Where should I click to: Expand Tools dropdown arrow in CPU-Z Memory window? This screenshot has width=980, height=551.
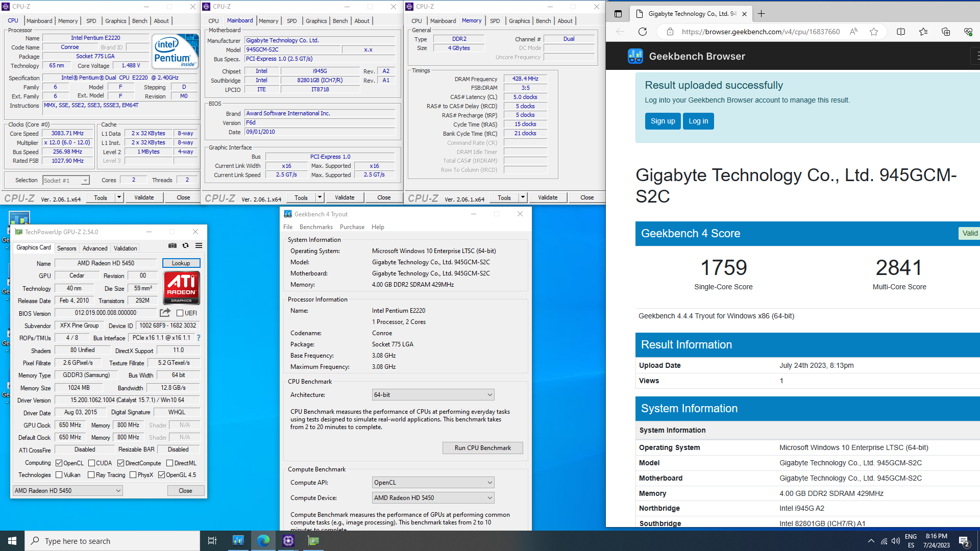[x=523, y=197]
